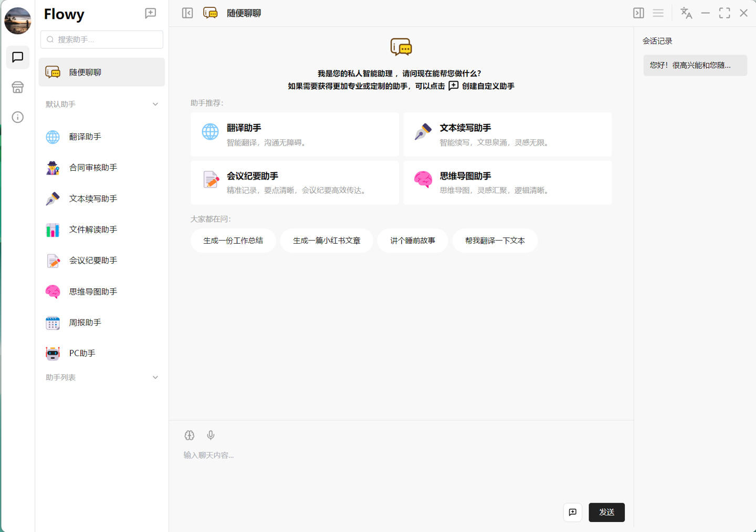Toggle the right conversation history panel

[638, 13]
